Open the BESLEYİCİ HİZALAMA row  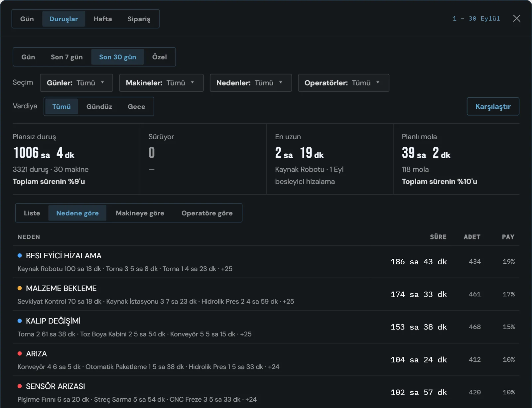tap(266, 262)
